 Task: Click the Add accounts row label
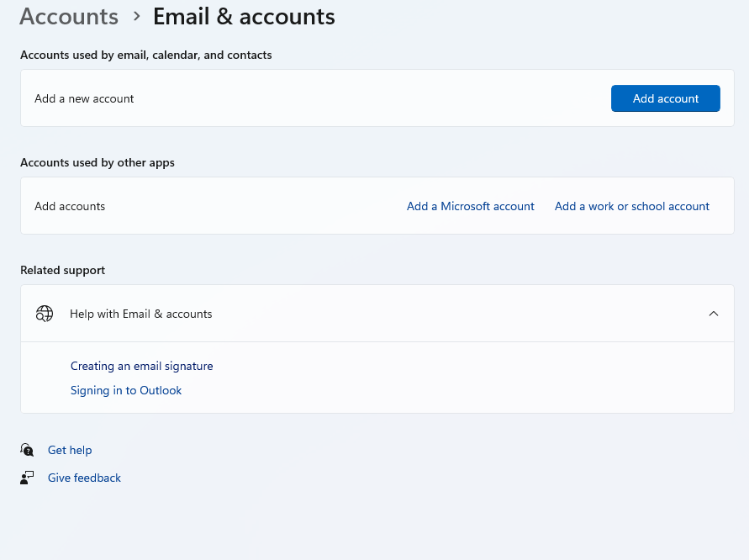(70, 206)
